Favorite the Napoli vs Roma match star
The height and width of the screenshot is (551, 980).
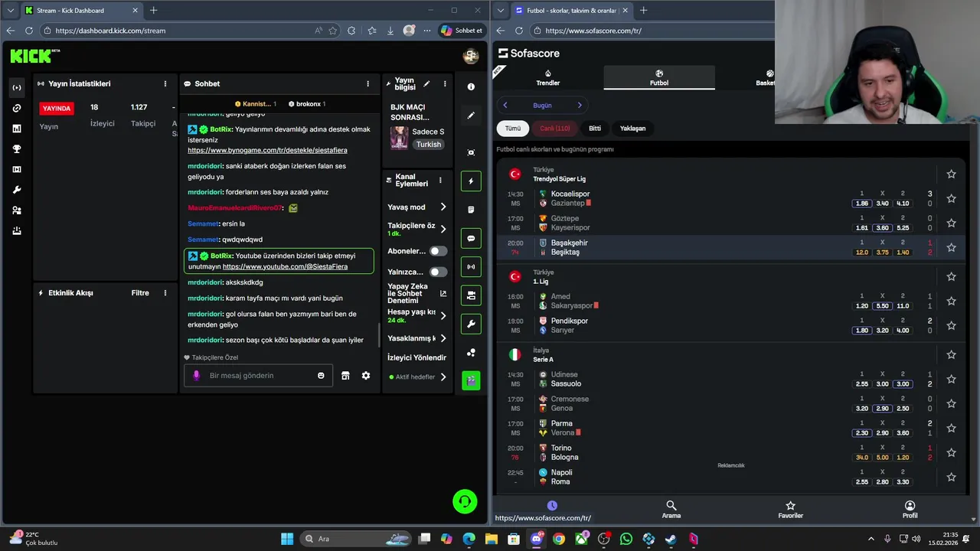951,477
